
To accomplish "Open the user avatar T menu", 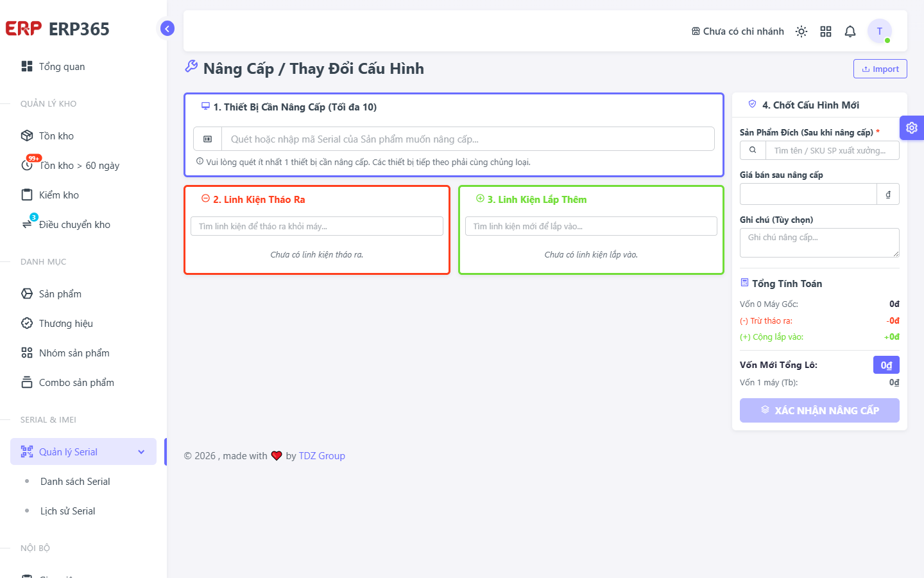I will pos(880,31).
